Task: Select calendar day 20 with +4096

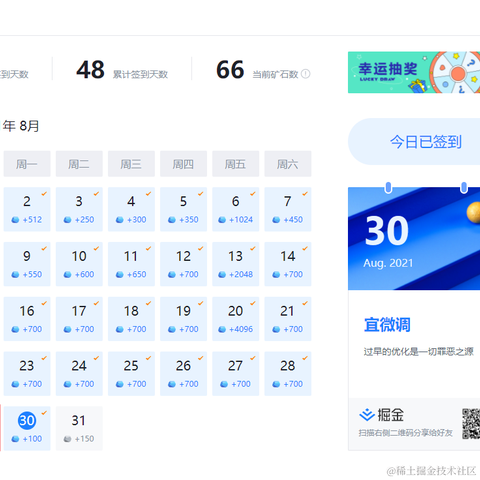Action: pyautogui.click(x=236, y=319)
